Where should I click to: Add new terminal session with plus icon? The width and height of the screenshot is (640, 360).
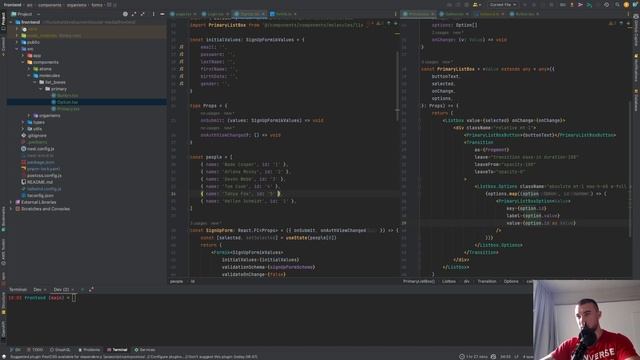pos(82,289)
